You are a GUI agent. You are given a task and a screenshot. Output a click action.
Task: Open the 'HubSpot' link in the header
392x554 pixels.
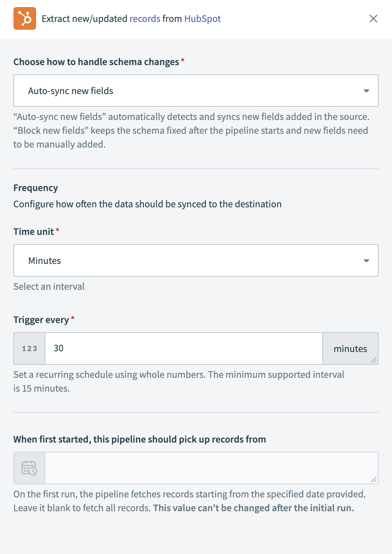203,18
